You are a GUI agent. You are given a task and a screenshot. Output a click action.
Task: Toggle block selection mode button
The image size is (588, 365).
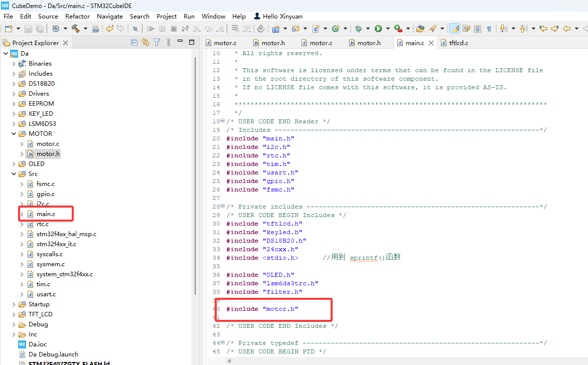pos(478,29)
